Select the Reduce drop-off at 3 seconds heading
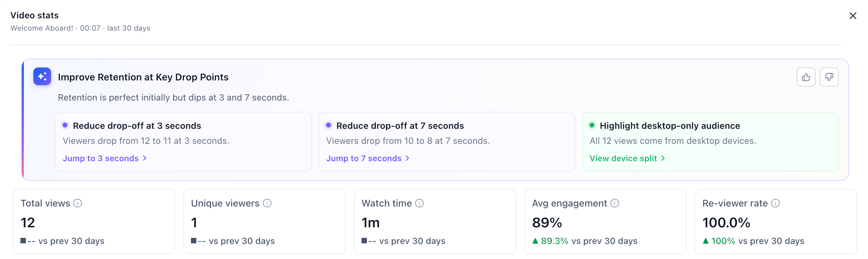Viewport: 868px width, 259px height. (x=137, y=126)
